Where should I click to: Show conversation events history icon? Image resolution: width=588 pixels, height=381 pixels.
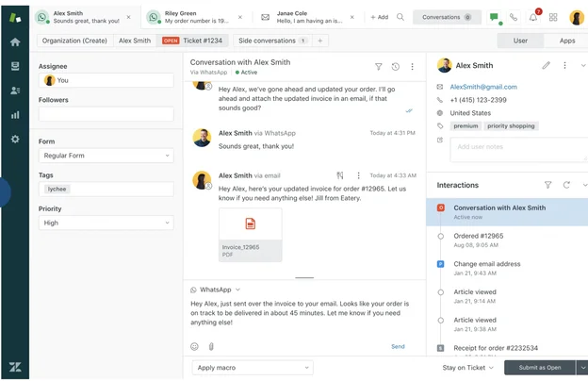click(x=395, y=66)
